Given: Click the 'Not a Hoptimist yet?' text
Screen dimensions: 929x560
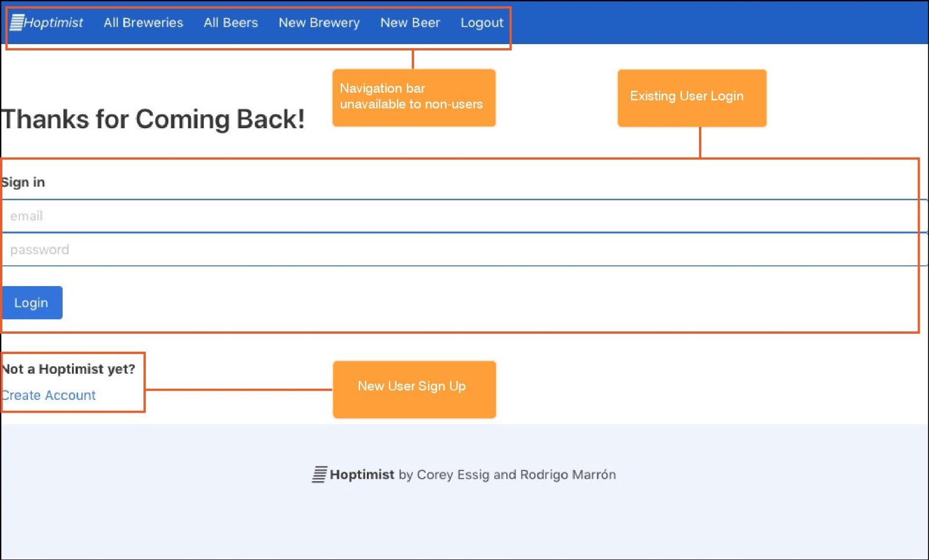Looking at the screenshot, I should point(69,369).
